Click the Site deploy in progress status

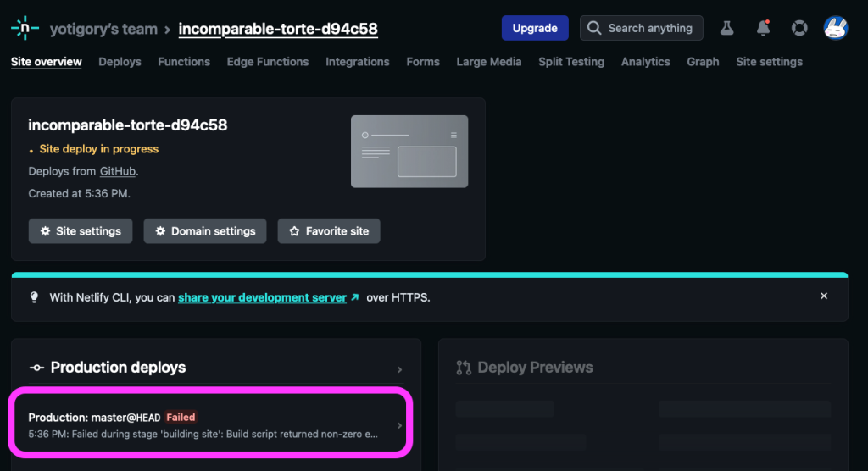[x=98, y=149]
